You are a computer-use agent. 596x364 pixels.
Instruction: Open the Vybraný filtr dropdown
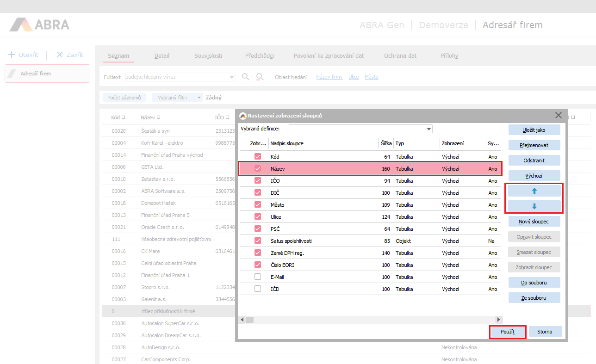click(x=199, y=98)
